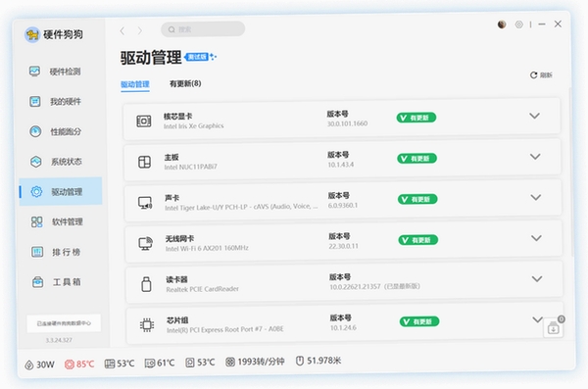
Task: Open the download queue icon
Action: (554, 328)
